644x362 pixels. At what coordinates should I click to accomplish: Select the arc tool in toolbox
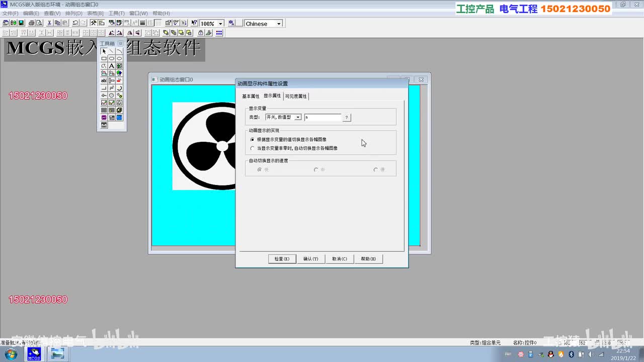[x=119, y=51]
